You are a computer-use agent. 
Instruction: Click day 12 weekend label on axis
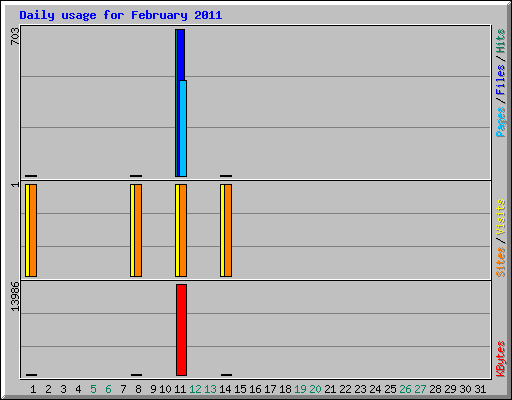coord(195,389)
